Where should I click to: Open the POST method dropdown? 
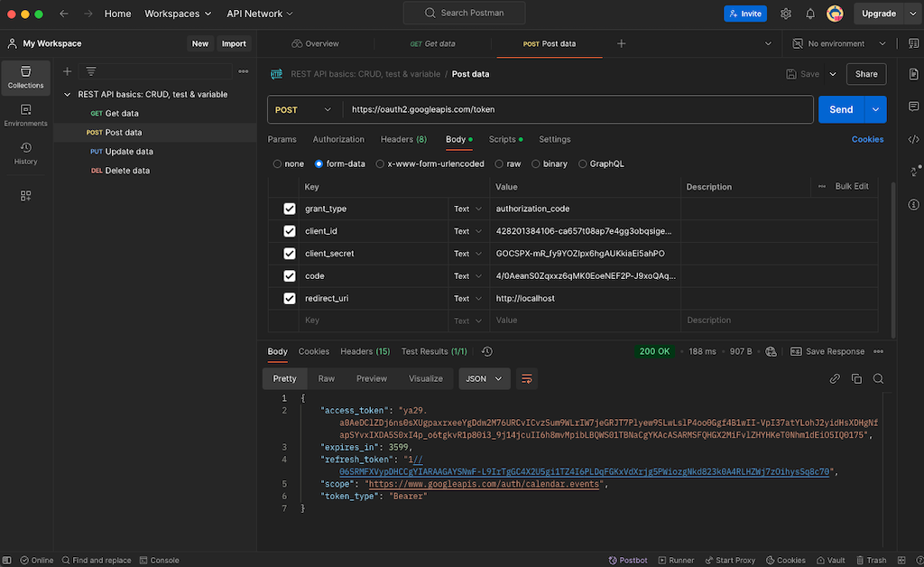(303, 109)
